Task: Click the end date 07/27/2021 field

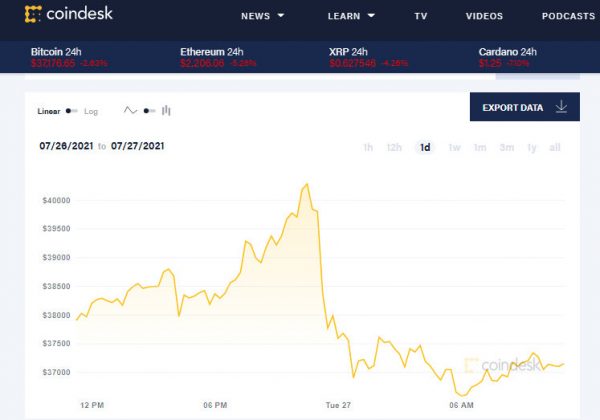Action: pos(138,146)
